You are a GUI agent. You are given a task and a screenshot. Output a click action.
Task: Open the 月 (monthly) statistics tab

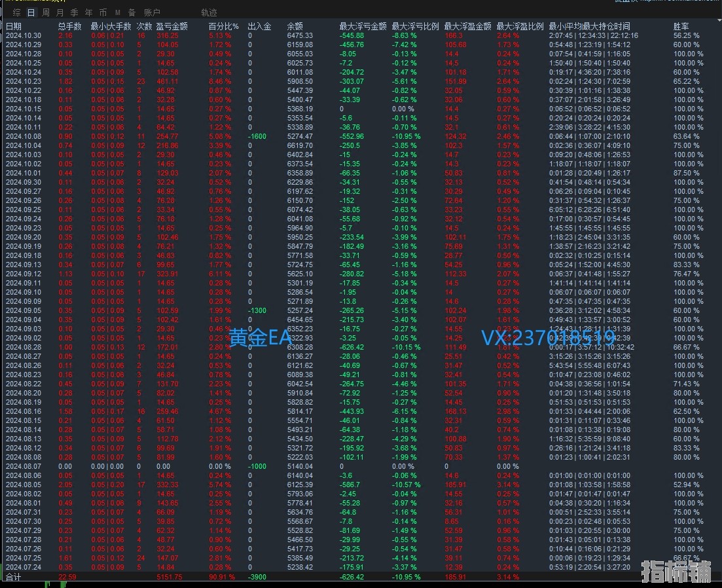(x=60, y=12)
